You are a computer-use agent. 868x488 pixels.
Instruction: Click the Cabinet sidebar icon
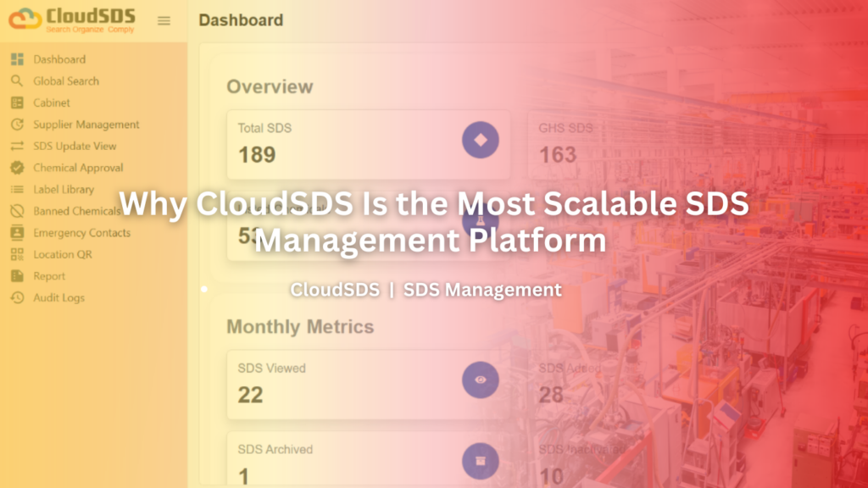click(x=17, y=103)
